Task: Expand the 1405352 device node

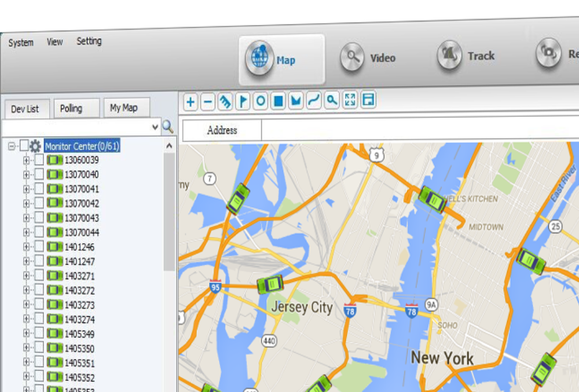Action: (26, 377)
